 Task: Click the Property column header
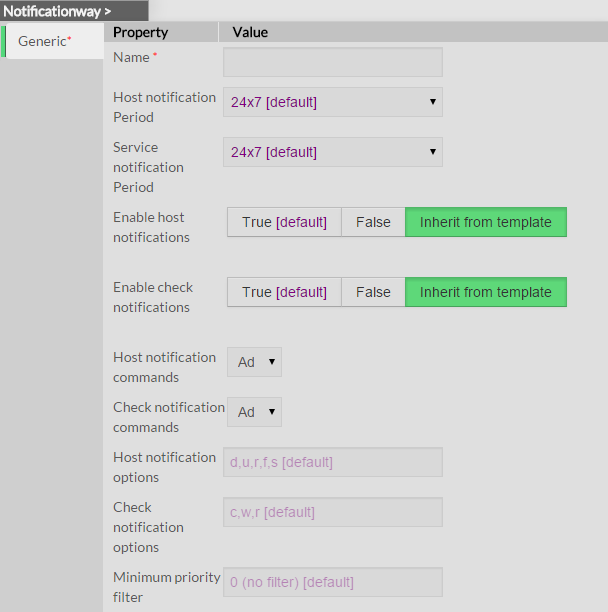[x=140, y=32]
